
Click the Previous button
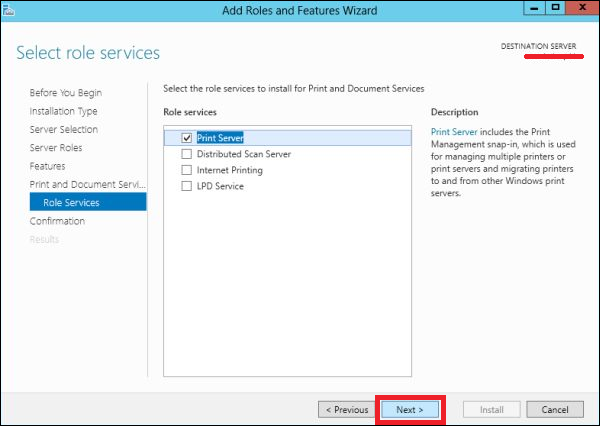coord(345,409)
